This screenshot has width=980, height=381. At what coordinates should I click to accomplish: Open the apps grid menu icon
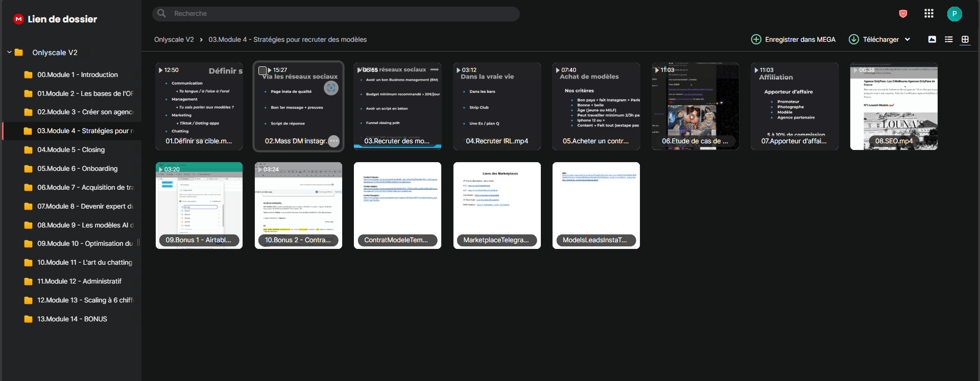coord(929,14)
